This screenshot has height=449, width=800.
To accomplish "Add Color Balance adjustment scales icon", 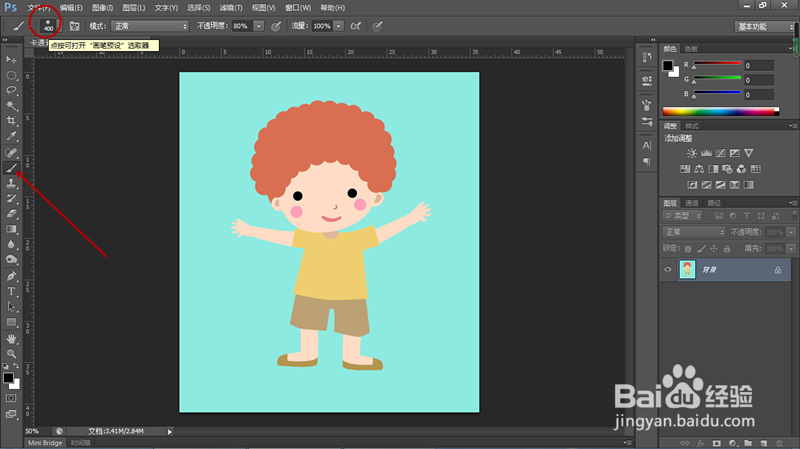I will coord(699,169).
